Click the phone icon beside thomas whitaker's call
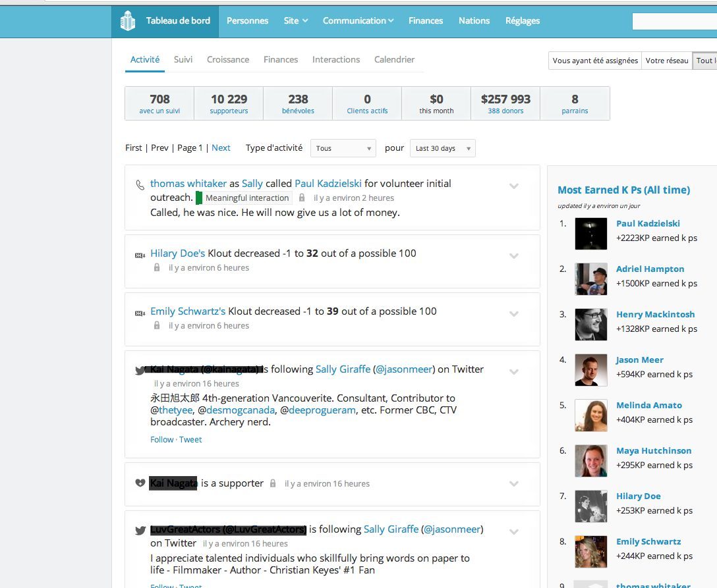The height and width of the screenshot is (588, 717). (x=140, y=184)
